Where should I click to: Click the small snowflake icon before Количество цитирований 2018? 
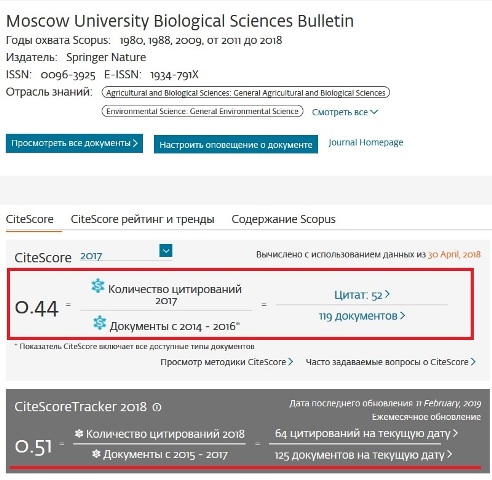(x=79, y=434)
